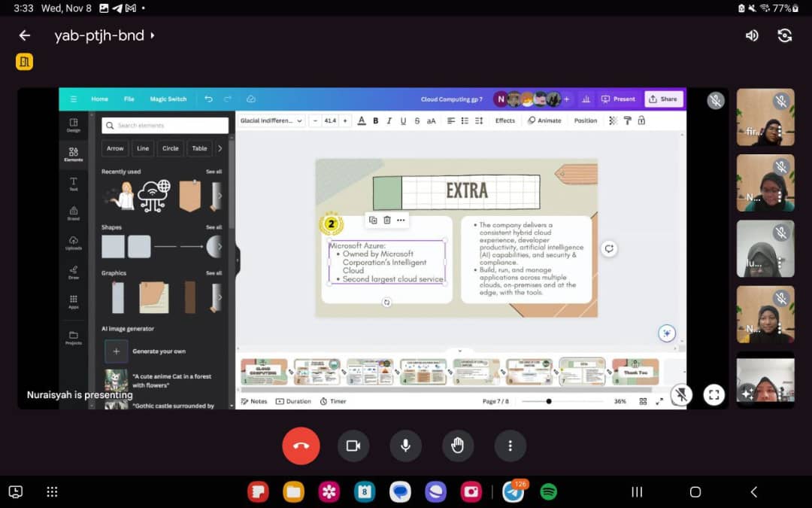The height and width of the screenshot is (508, 812).
Task: Open the Glacial Indifference font dropdown
Action: [x=271, y=120]
